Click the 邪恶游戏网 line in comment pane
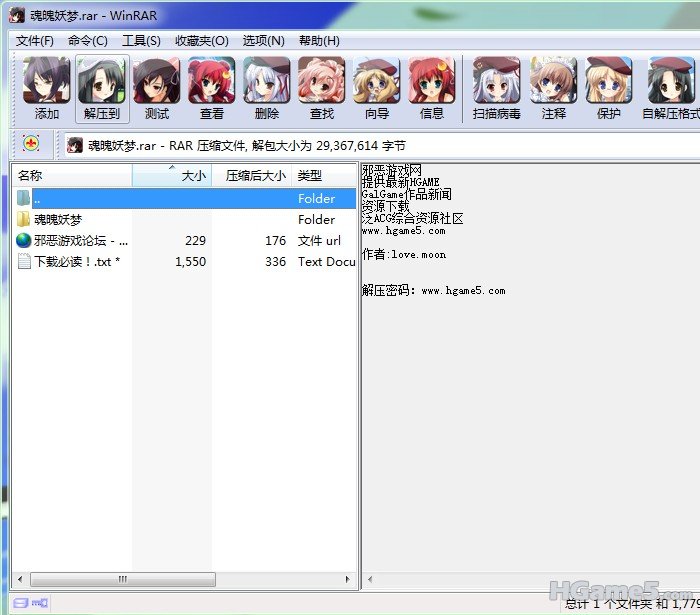This screenshot has width=700, height=615. (x=392, y=170)
